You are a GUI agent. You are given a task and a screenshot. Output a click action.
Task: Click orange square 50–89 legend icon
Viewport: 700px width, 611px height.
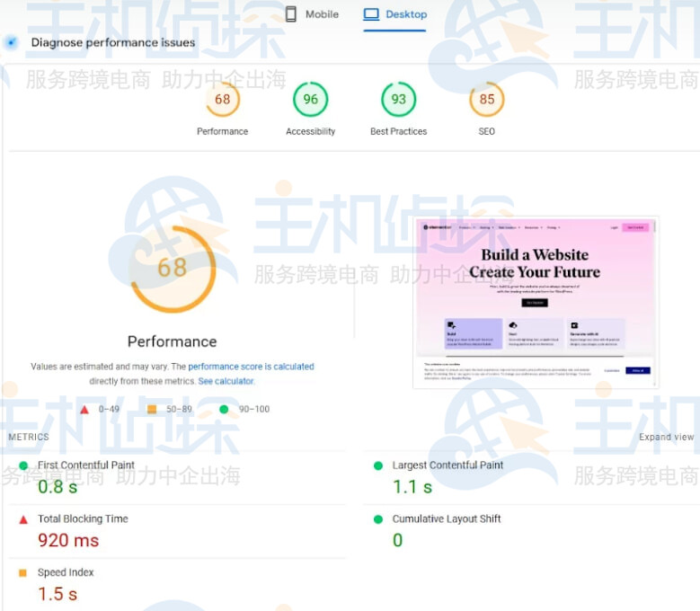pos(152,409)
